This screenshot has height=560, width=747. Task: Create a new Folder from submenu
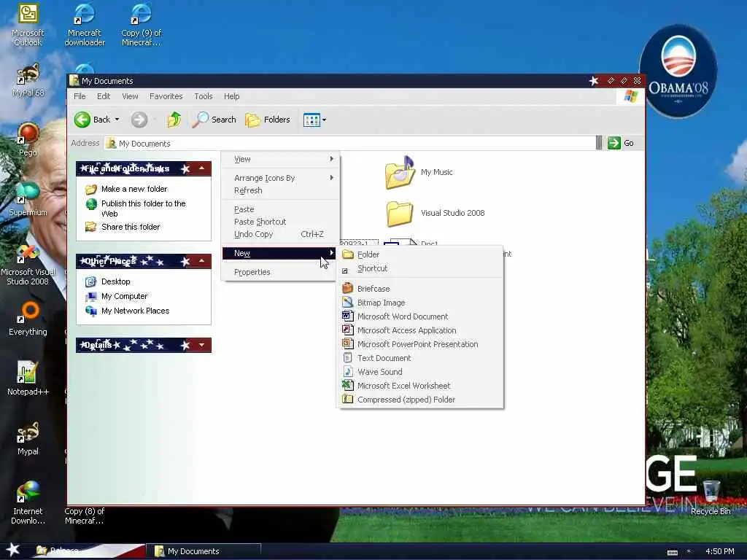(x=420, y=254)
